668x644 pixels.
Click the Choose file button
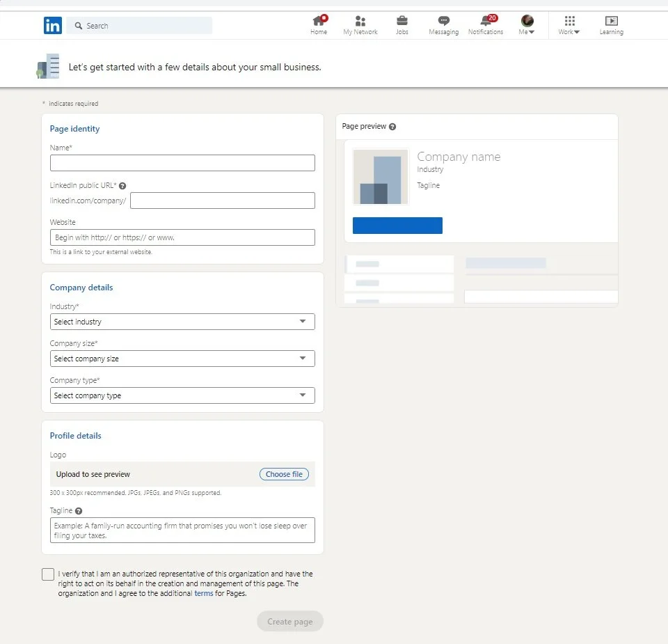point(284,474)
